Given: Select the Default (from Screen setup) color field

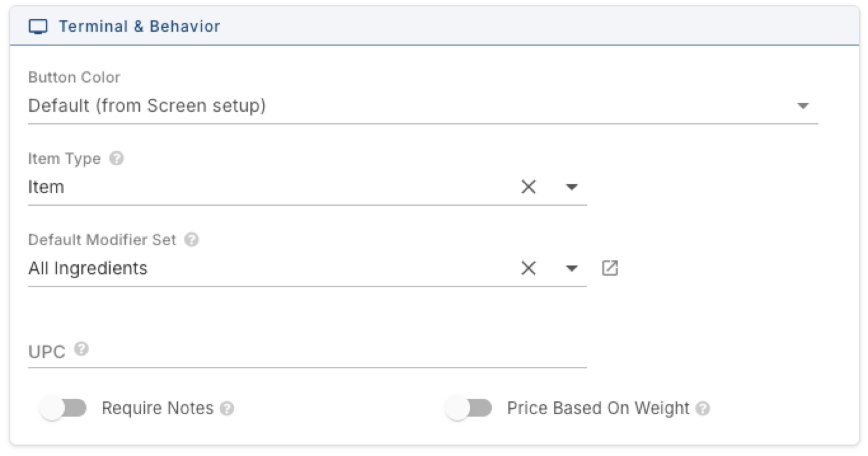Looking at the screenshot, I should coord(423,105).
